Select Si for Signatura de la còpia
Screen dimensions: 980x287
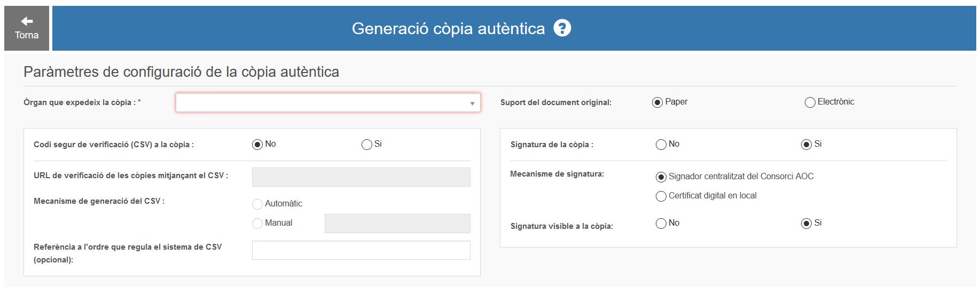806,145
